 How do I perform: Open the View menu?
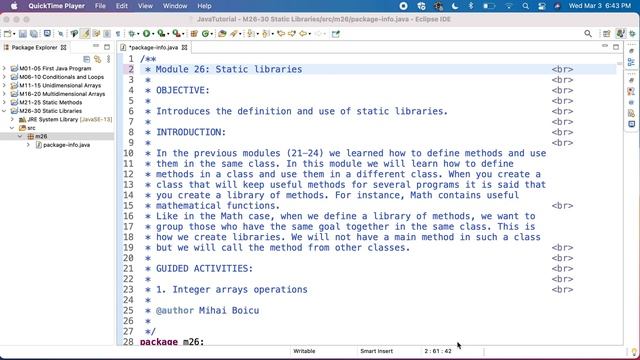coord(145,6)
